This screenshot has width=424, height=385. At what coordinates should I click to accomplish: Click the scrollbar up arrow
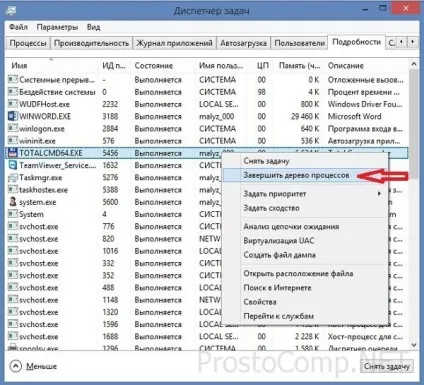[414, 64]
